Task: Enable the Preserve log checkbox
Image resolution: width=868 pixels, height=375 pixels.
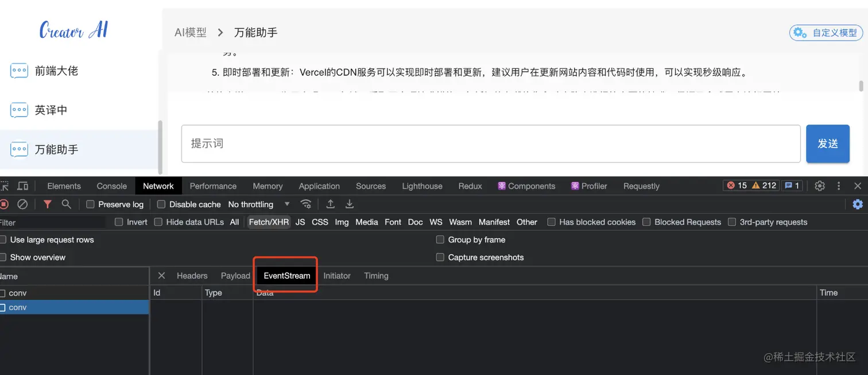Action: click(90, 204)
